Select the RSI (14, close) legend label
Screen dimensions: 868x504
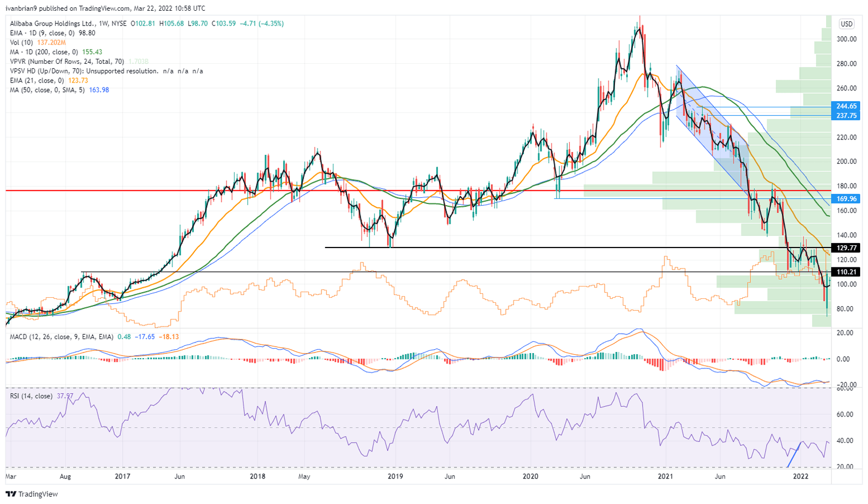(31, 396)
